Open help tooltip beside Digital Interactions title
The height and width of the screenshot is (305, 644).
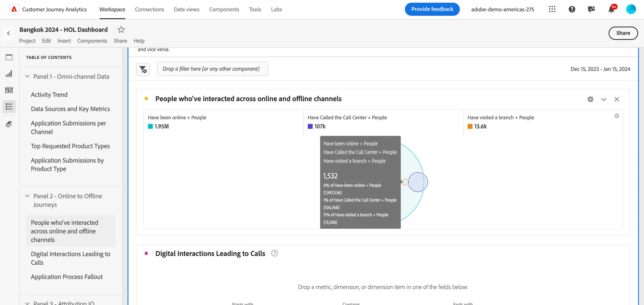(x=275, y=253)
